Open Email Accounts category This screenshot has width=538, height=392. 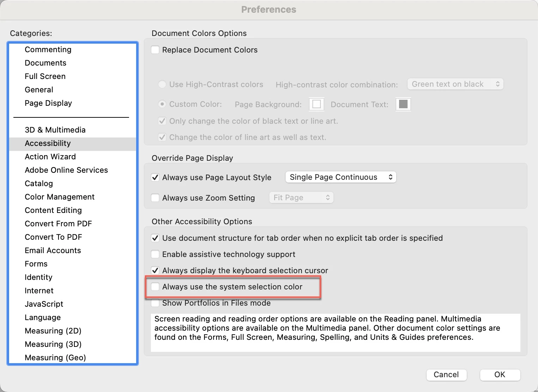pos(73,250)
